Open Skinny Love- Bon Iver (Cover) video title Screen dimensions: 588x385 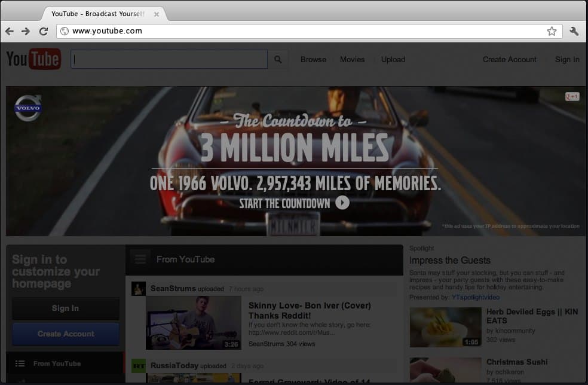[310, 310]
